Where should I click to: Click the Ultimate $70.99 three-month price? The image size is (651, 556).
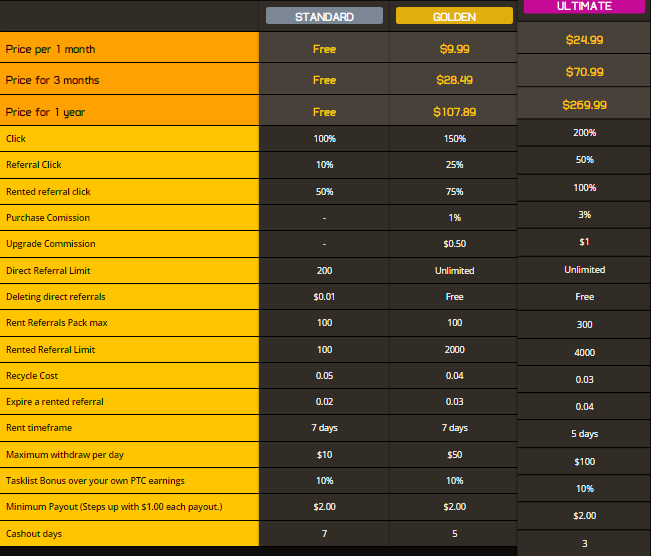585,72
